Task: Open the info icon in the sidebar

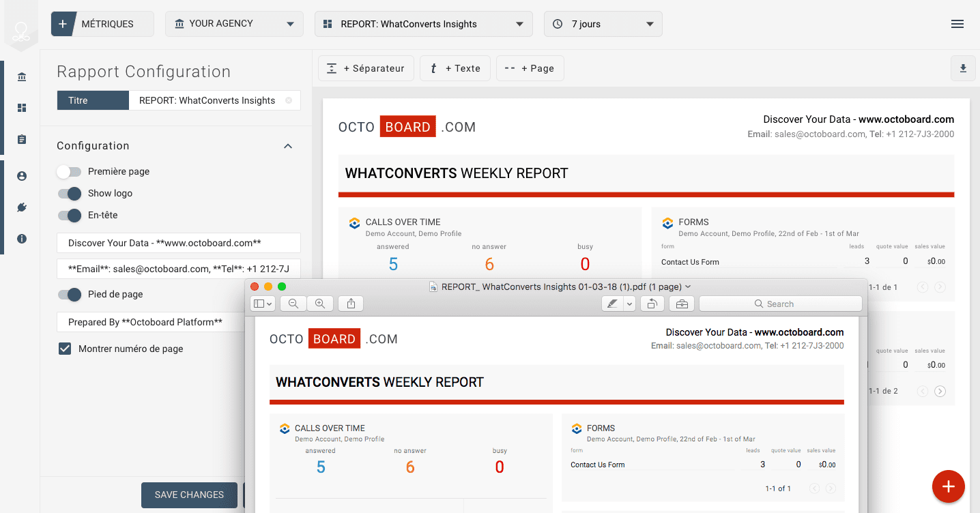Action: [22, 239]
